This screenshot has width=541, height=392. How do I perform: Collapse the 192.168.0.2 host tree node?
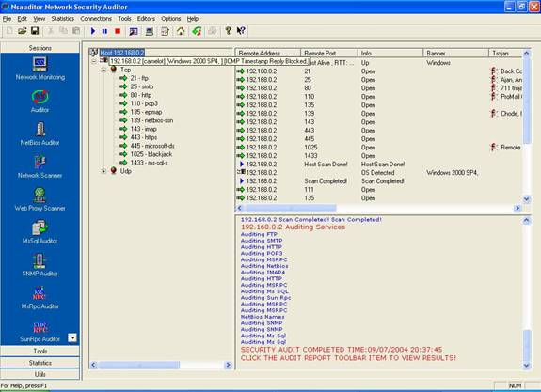94,61
